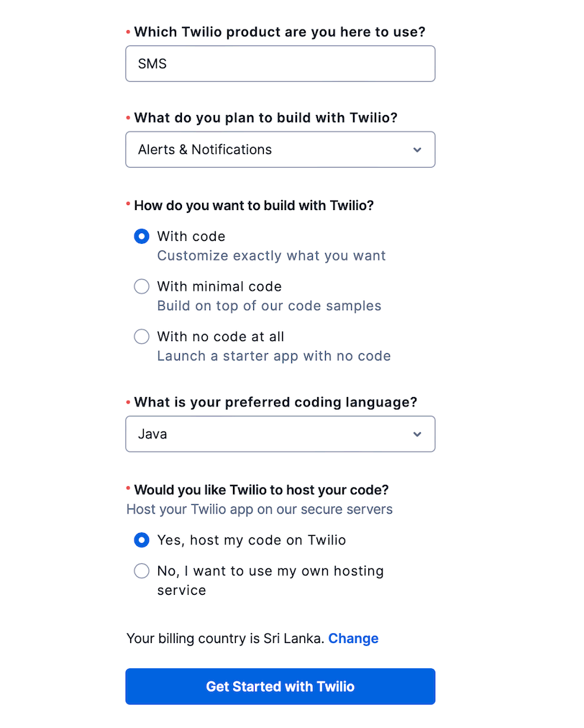Click the 'With minimal code' label text

click(x=219, y=286)
